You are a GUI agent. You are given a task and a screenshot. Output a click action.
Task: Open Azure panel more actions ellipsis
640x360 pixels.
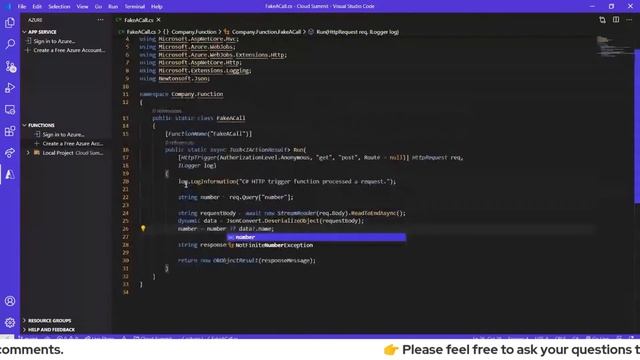(x=100, y=20)
